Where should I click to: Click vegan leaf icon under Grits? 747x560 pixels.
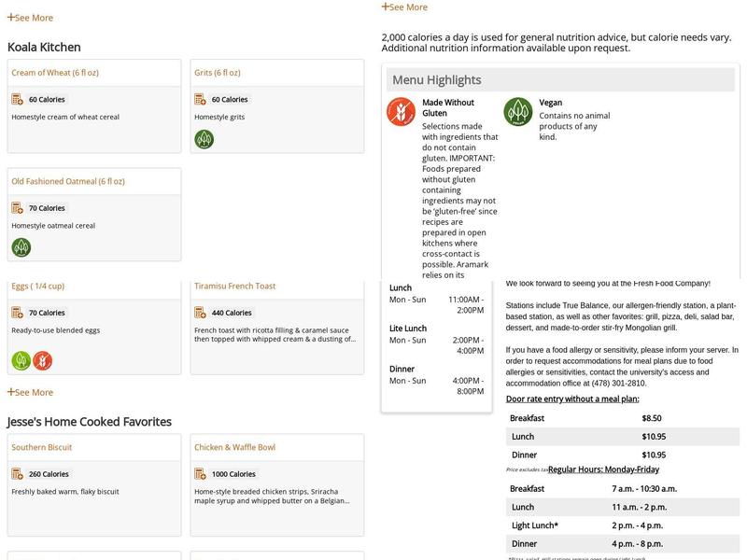coord(204,139)
